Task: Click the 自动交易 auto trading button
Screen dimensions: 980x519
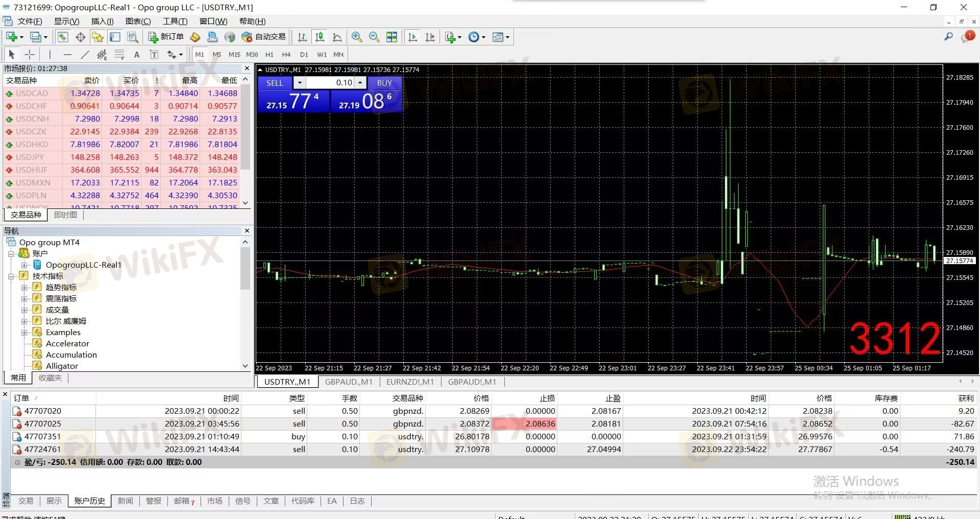Action: pyautogui.click(x=264, y=37)
